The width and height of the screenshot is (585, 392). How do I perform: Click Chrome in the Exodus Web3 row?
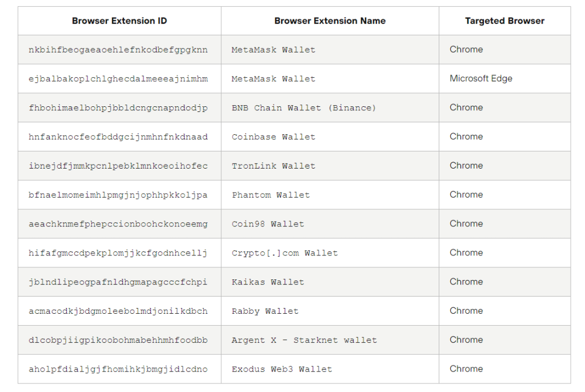(x=466, y=369)
